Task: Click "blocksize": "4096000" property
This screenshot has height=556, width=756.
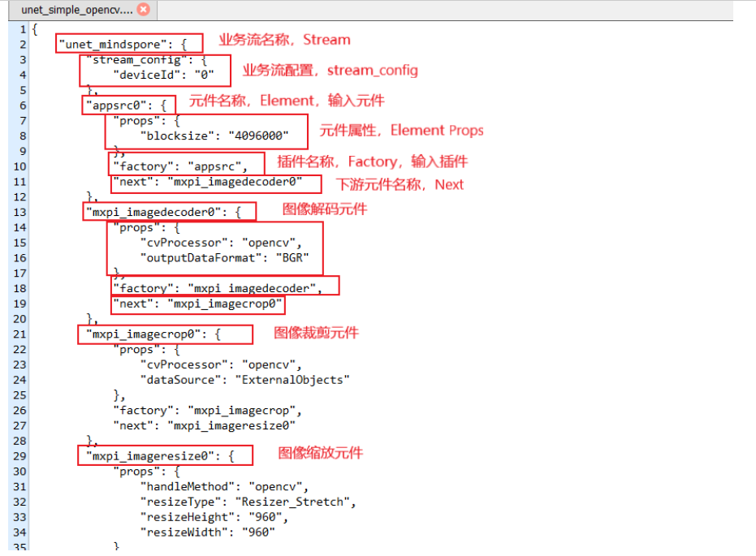Action: click(214, 136)
